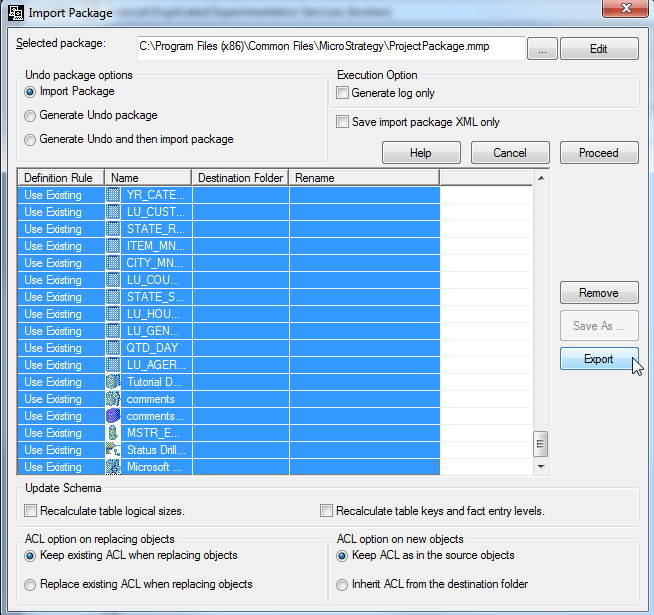The width and height of the screenshot is (654, 615).
Task: Open file browser with ellipsis button
Action: pyautogui.click(x=541, y=49)
